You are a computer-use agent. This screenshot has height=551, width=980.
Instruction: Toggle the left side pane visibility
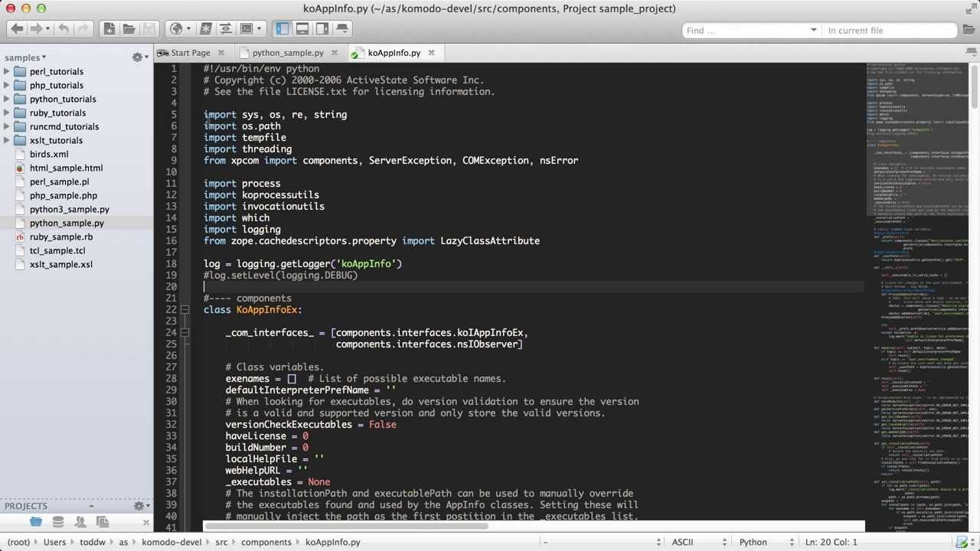tap(283, 29)
